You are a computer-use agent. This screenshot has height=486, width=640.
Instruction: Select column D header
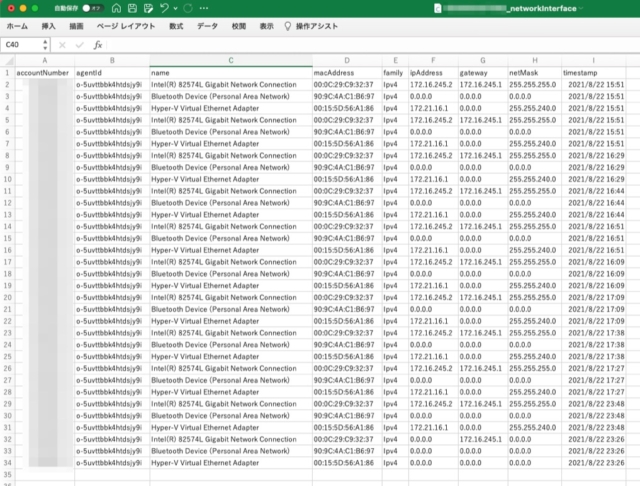[347, 60]
